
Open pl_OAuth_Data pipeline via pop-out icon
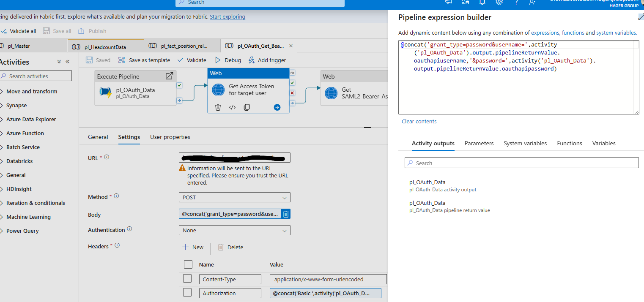[169, 76]
